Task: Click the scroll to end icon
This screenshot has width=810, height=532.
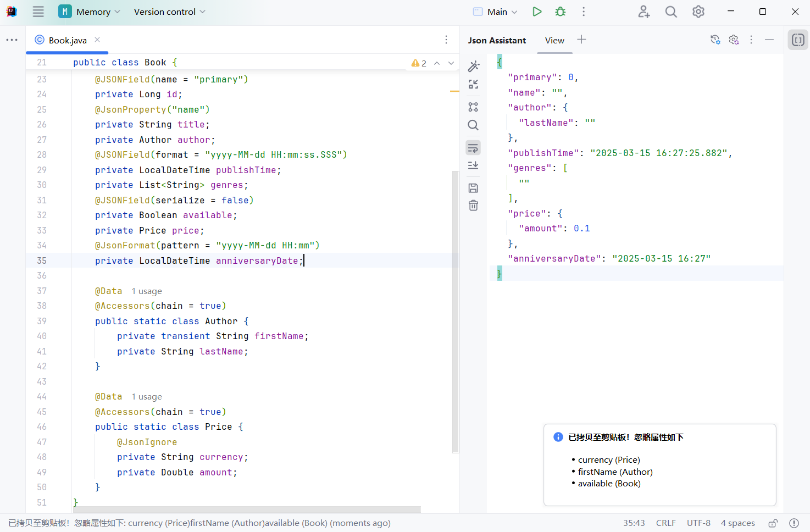Action: coord(473,165)
